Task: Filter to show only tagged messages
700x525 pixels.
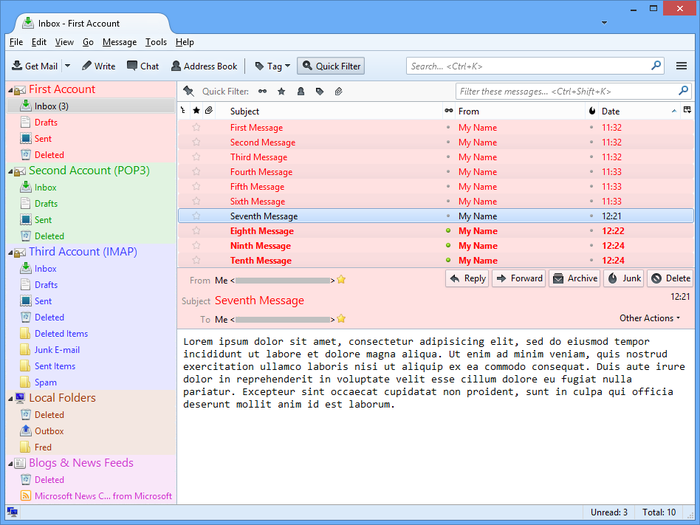Action: (x=320, y=92)
